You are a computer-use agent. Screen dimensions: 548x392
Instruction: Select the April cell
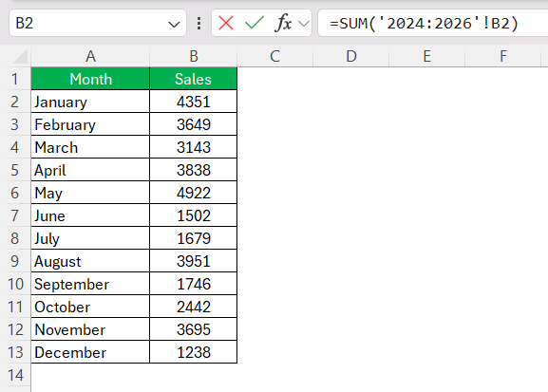click(x=90, y=170)
